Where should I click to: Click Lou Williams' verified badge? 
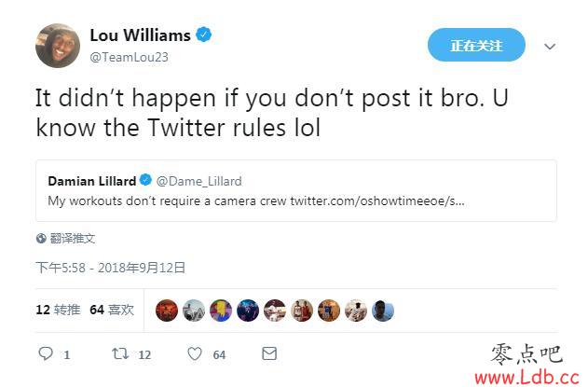tap(204, 35)
